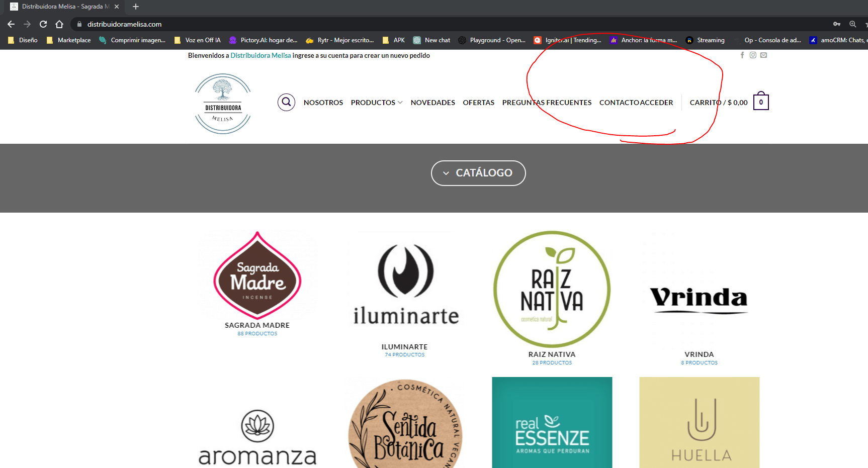Click the browser back arrow
The width and height of the screenshot is (868, 468).
11,24
